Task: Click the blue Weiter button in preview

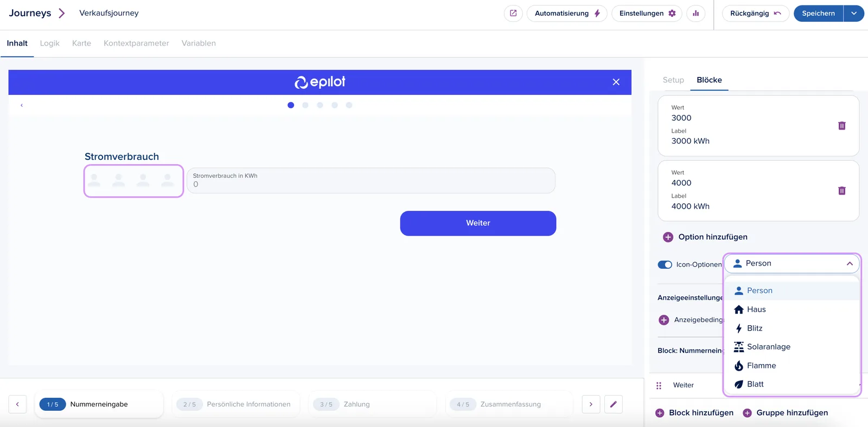Action: 478,223
